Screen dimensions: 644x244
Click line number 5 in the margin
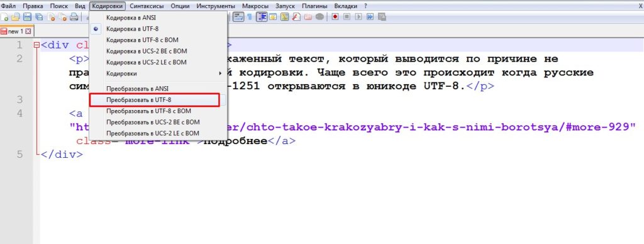pos(19,155)
